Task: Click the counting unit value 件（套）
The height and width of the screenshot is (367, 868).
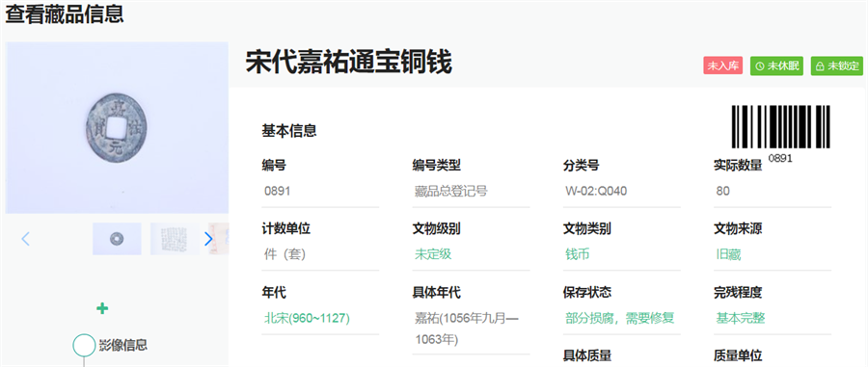Action: (285, 254)
